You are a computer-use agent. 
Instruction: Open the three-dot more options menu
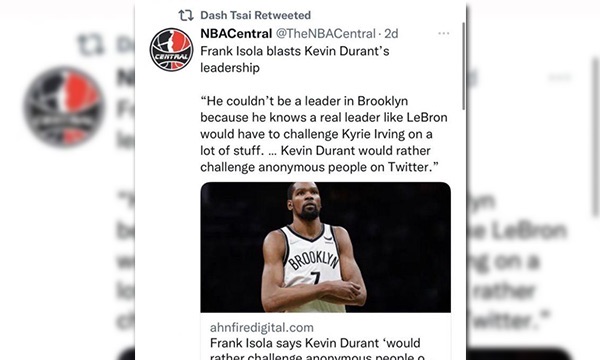(x=443, y=33)
